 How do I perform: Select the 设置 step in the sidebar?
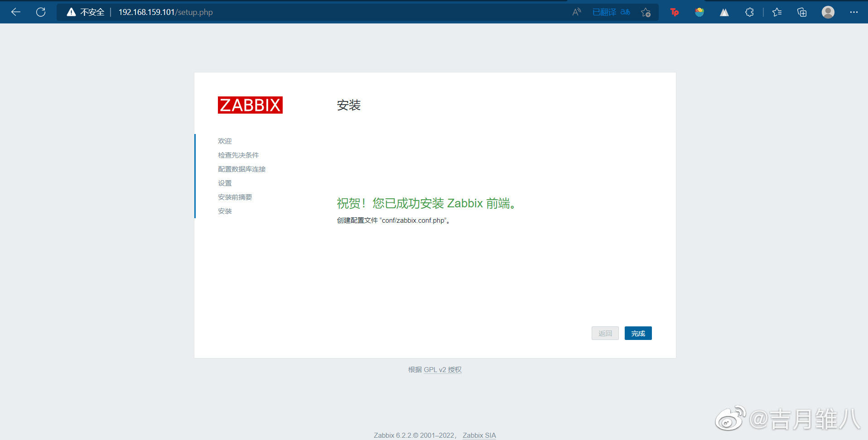(x=225, y=183)
